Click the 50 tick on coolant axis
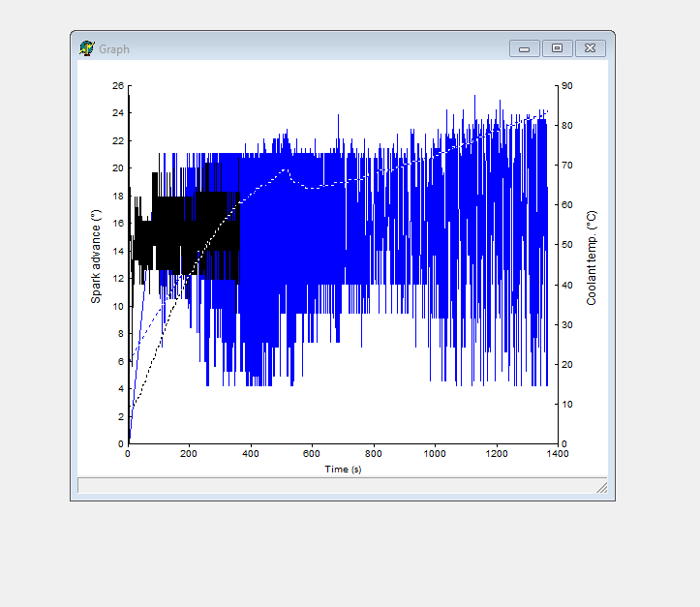 coord(567,245)
